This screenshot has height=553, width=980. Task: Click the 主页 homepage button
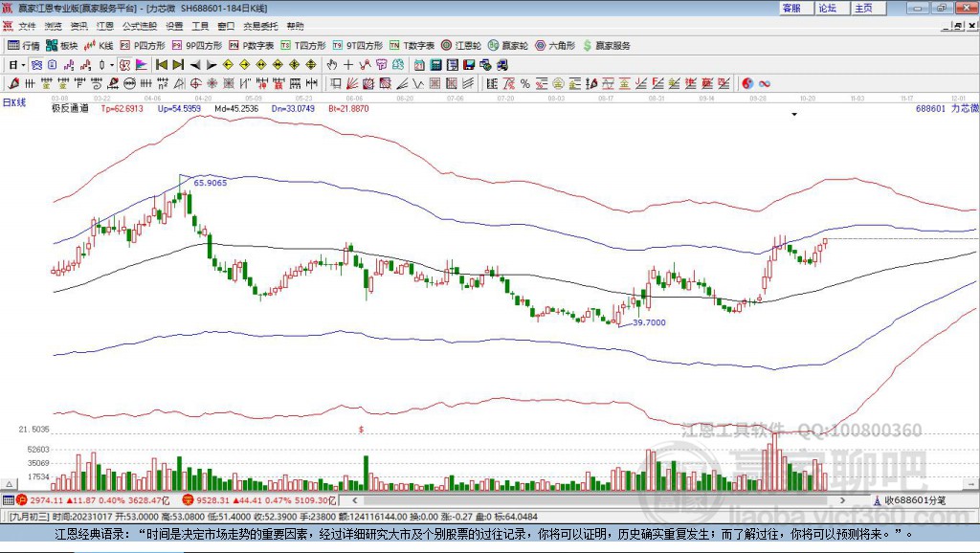(x=869, y=8)
